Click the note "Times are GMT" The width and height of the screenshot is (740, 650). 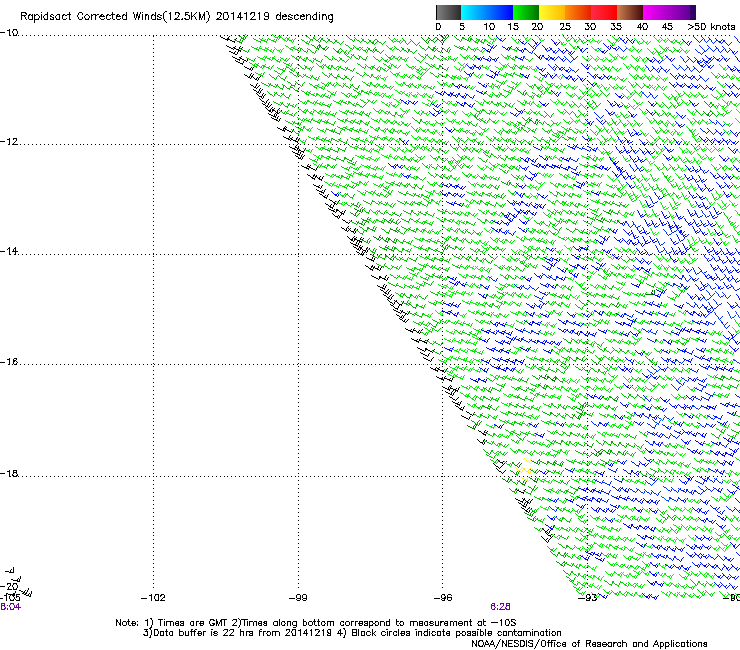tap(192, 623)
